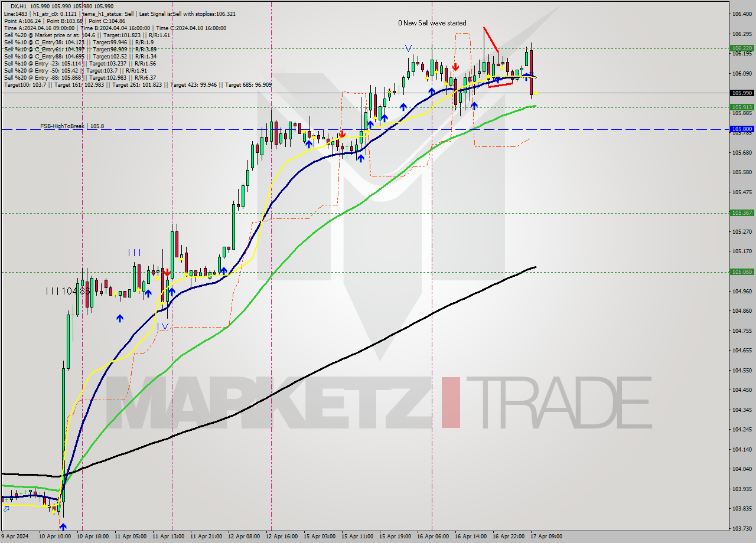756x543 pixels.
Task: Click the 104.140 price axis label
Action: pos(742,449)
